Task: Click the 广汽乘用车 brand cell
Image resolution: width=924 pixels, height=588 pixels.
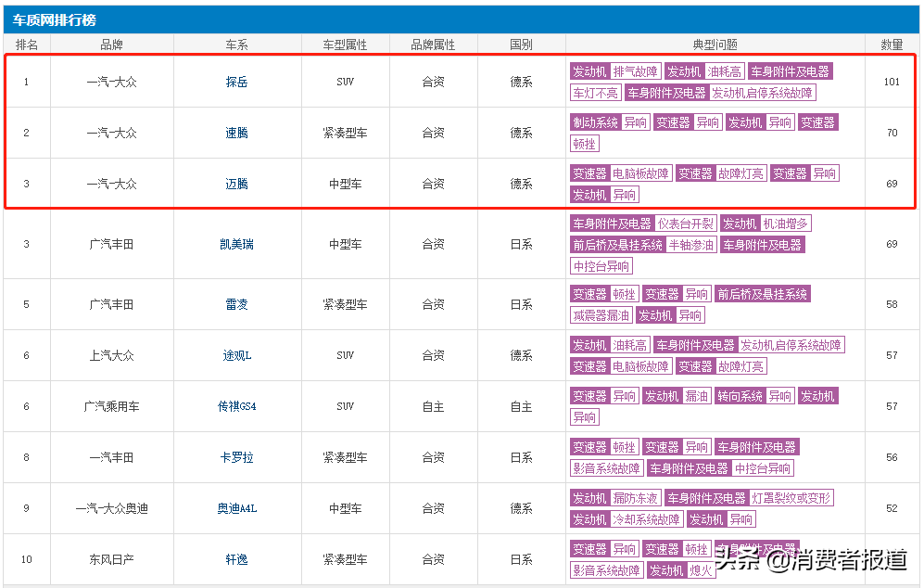Action: 111,406
